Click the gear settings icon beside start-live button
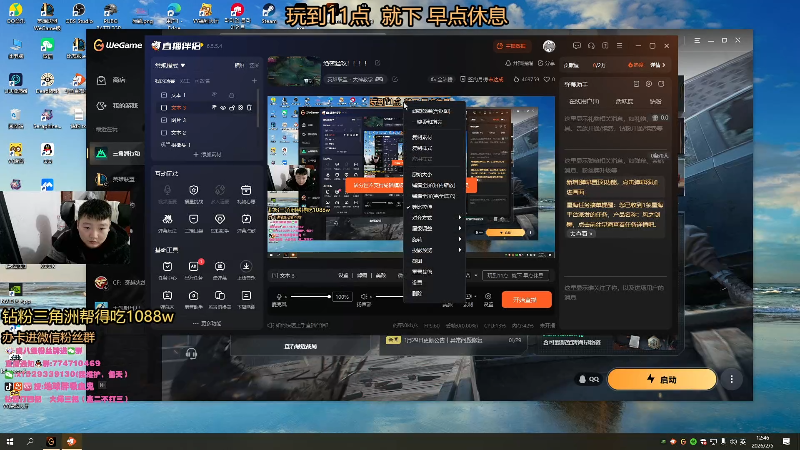 pos(488,296)
